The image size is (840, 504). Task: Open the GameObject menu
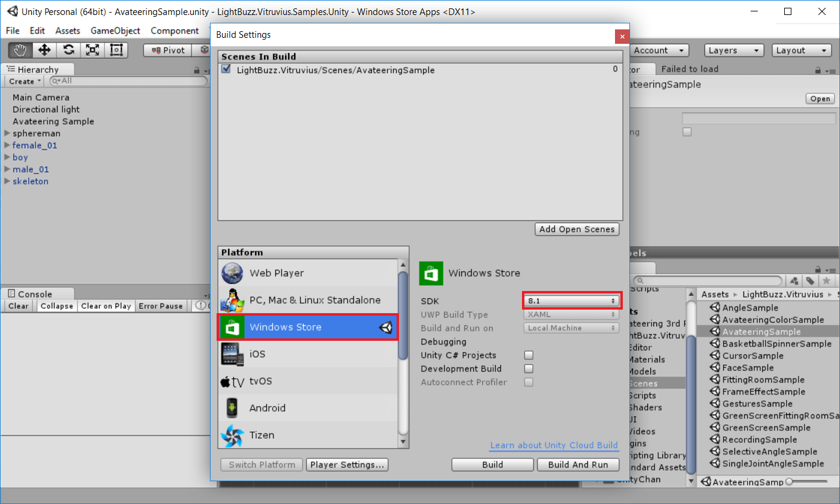115,31
